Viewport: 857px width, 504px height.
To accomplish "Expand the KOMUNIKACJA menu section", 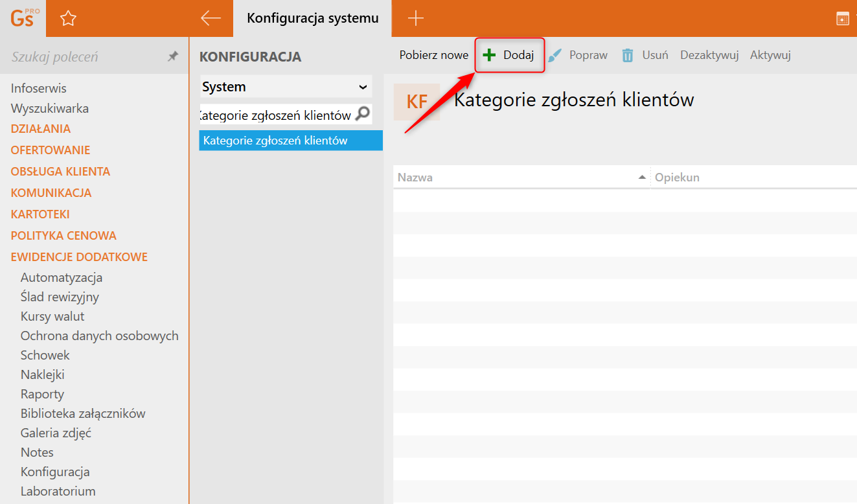I will point(51,193).
